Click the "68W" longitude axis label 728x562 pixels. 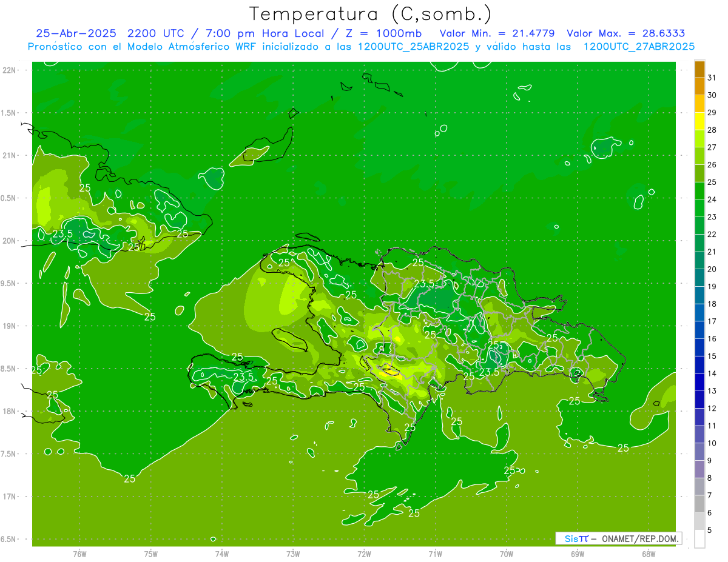pos(649,554)
